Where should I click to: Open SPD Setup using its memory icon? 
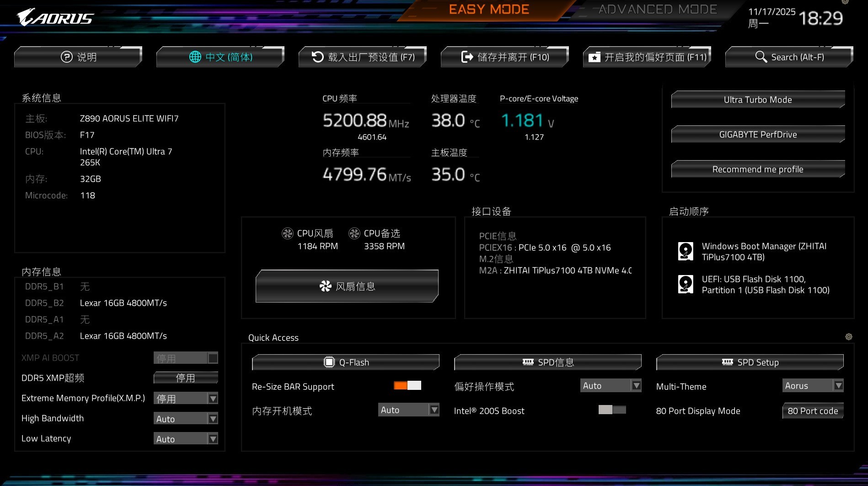727,362
